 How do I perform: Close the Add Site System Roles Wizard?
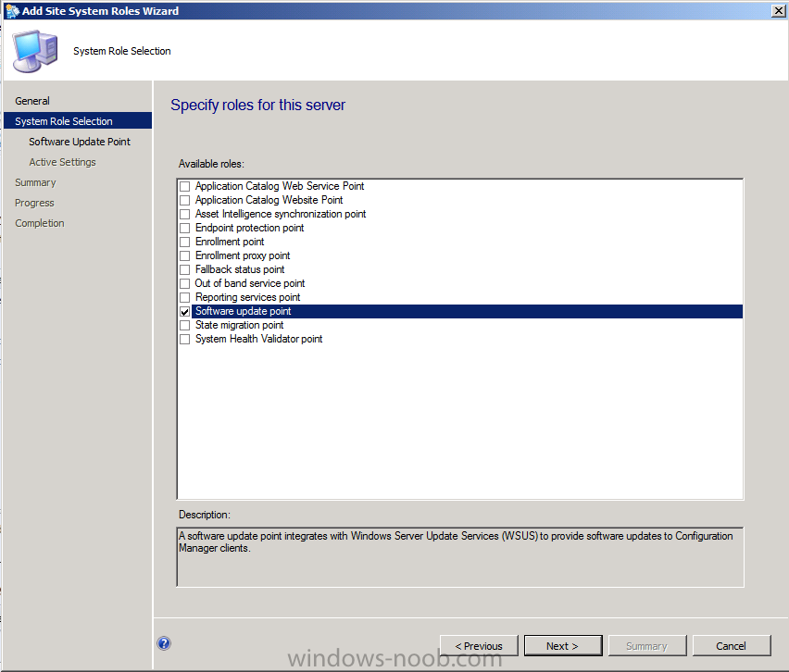pyautogui.click(x=778, y=10)
